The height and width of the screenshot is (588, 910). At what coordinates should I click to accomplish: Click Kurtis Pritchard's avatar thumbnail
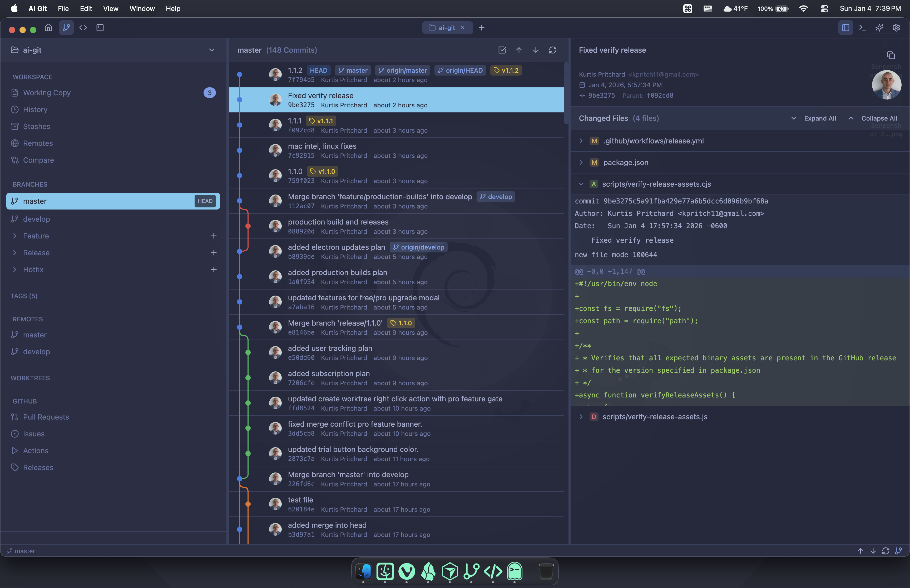click(886, 85)
